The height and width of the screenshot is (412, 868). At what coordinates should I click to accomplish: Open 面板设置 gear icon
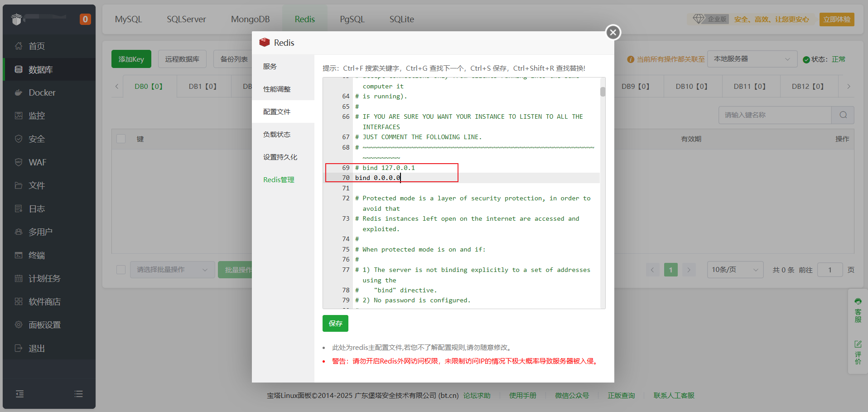[x=19, y=325]
